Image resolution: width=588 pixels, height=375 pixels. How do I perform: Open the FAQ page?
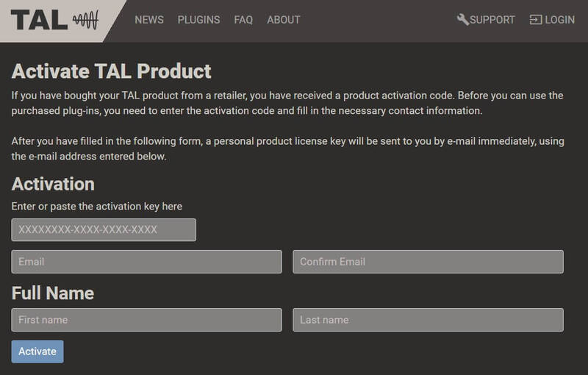pos(243,20)
